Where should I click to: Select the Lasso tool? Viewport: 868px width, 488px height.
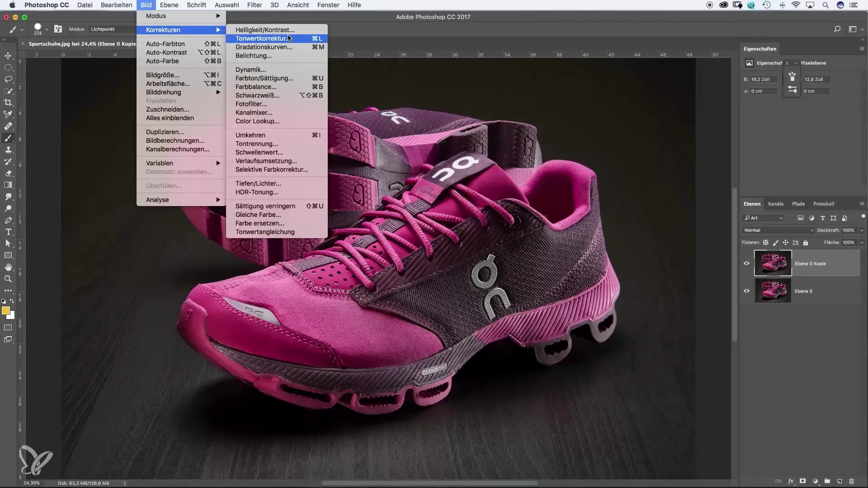[8, 79]
